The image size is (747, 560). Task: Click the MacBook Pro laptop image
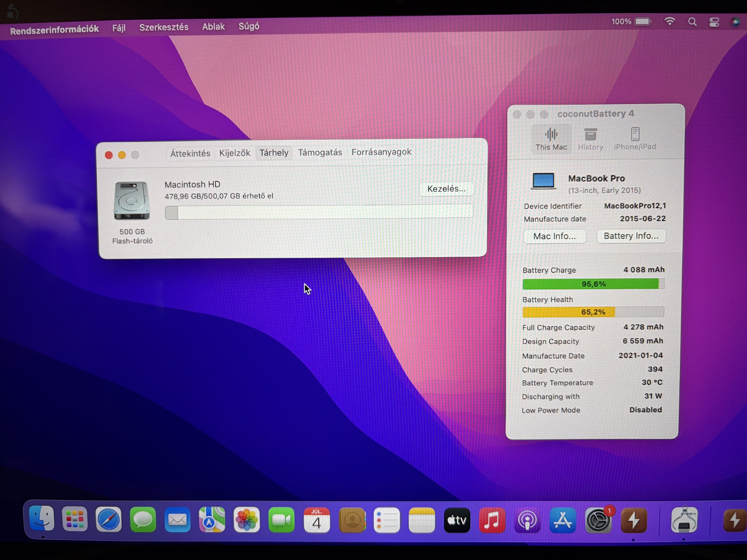(x=543, y=181)
